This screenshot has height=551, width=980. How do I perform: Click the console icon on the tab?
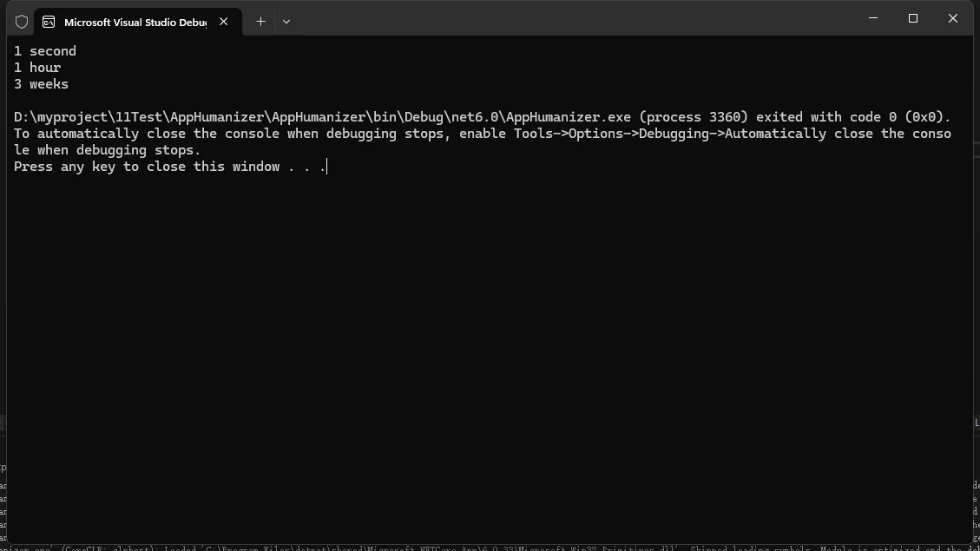click(x=49, y=22)
